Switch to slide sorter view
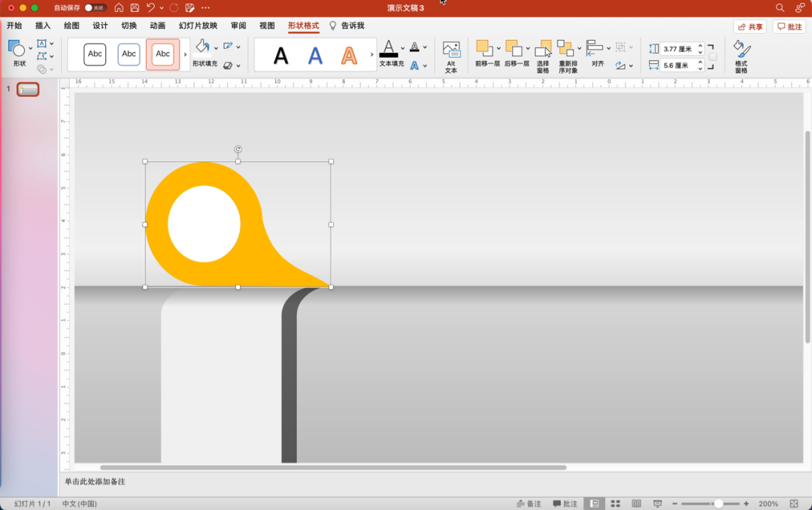This screenshot has height=510, width=812. 616,503
